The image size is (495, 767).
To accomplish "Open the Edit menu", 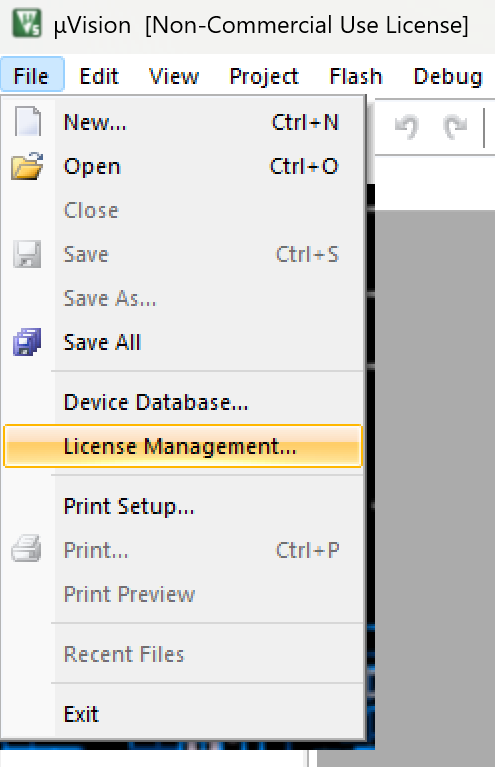I will (x=99, y=76).
